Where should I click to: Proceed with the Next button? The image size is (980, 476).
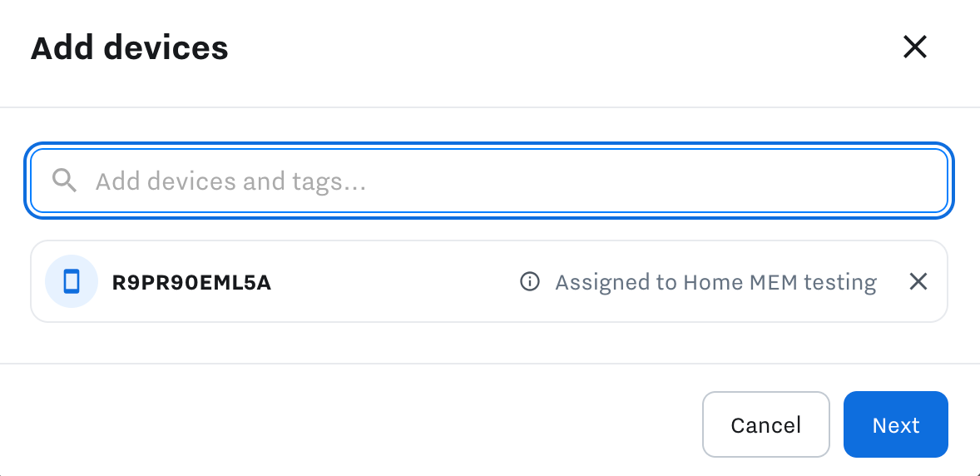pyautogui.click(x=895, y=424)
